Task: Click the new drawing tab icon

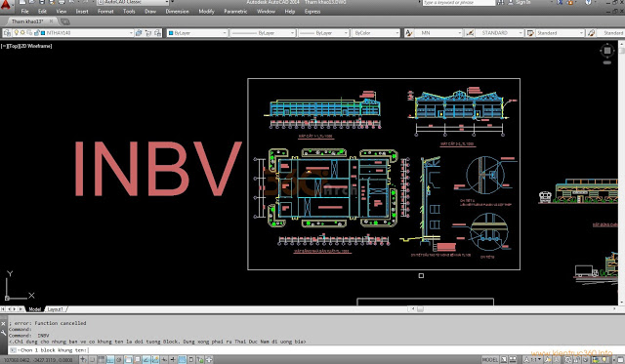Action: (x=64, y=21)
